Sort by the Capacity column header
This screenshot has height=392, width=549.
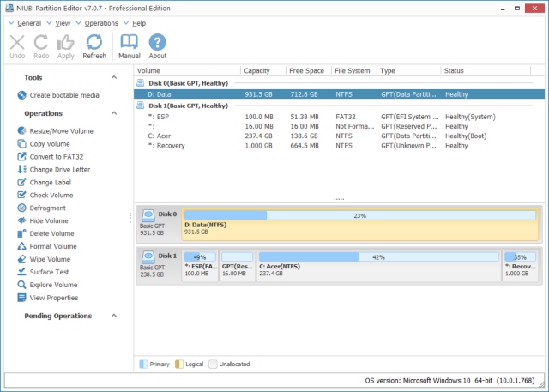pos(263,70)
